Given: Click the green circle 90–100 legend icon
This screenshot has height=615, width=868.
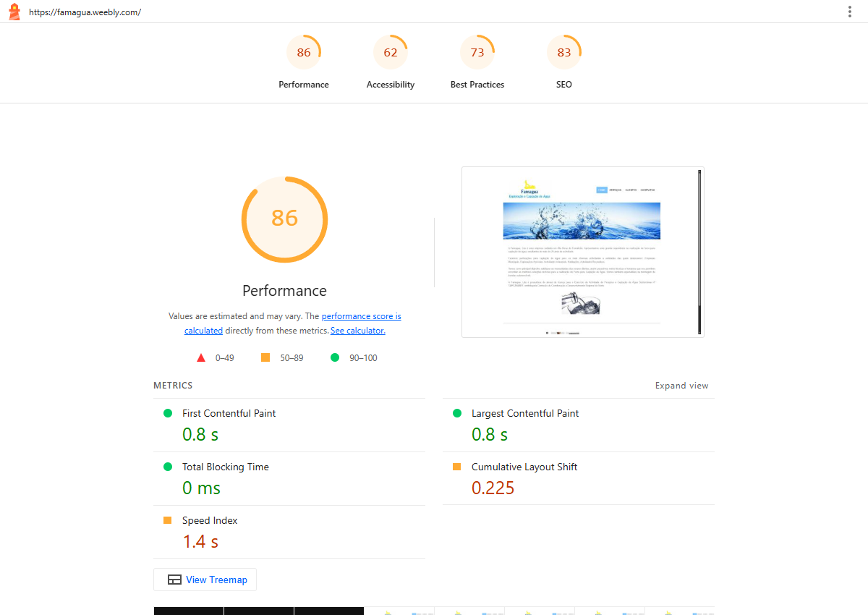Looking at the screenshot, I should 335,357.
